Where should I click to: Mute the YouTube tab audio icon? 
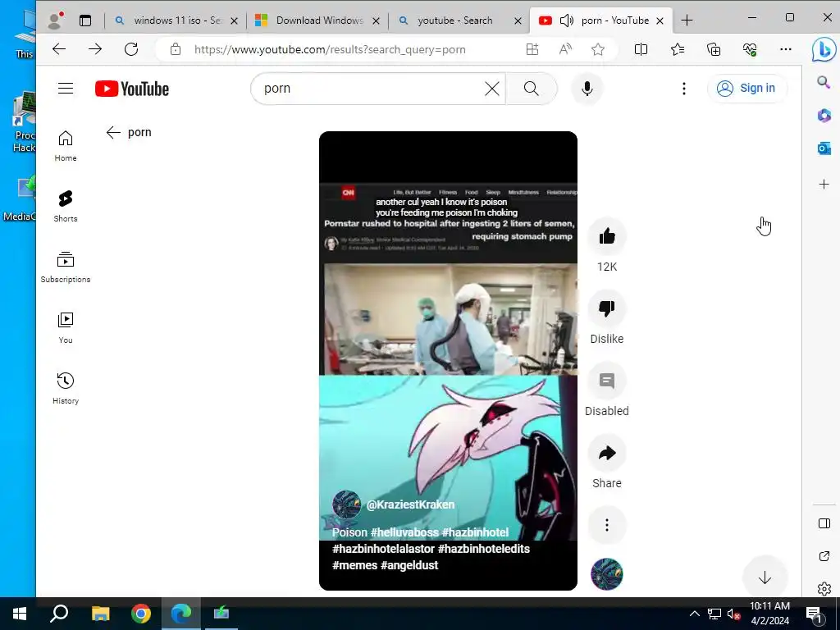[x=566, y=21]
